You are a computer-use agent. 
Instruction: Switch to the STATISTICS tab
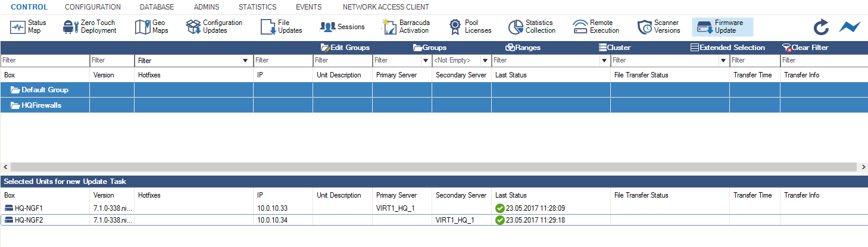[257, 7]
